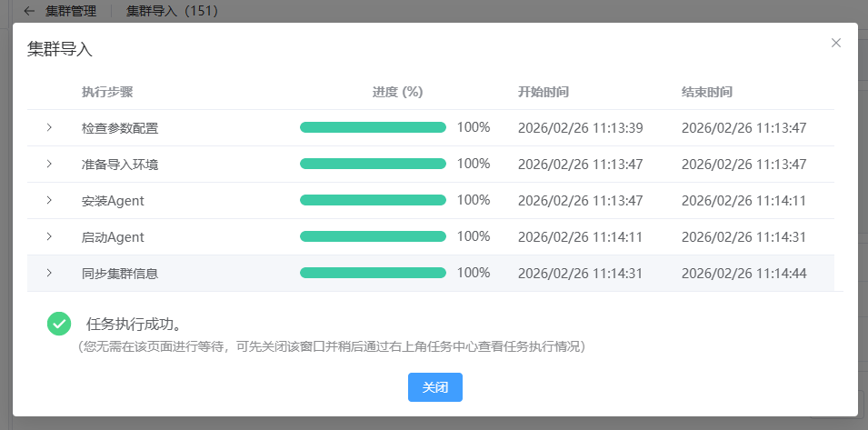Click the back arrow beside 集群管理
868x430 pixels.
pos(29,11)
